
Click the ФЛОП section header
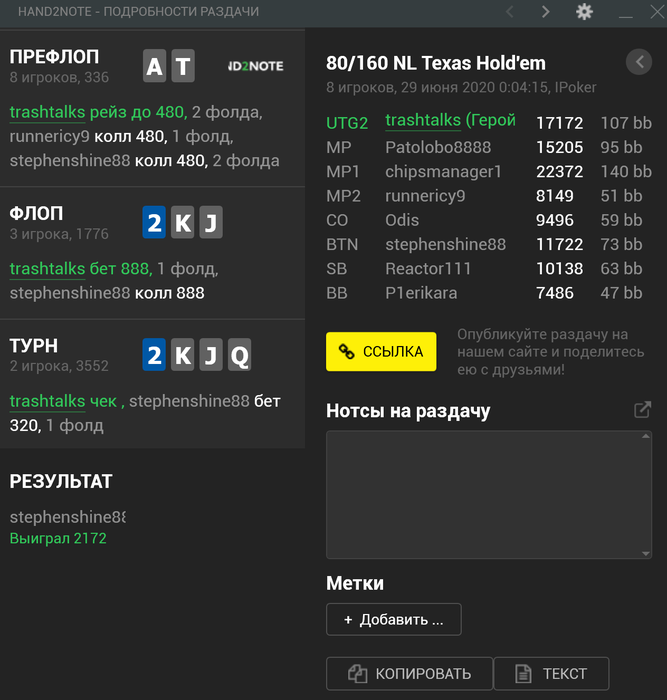[x=36, y=213]
